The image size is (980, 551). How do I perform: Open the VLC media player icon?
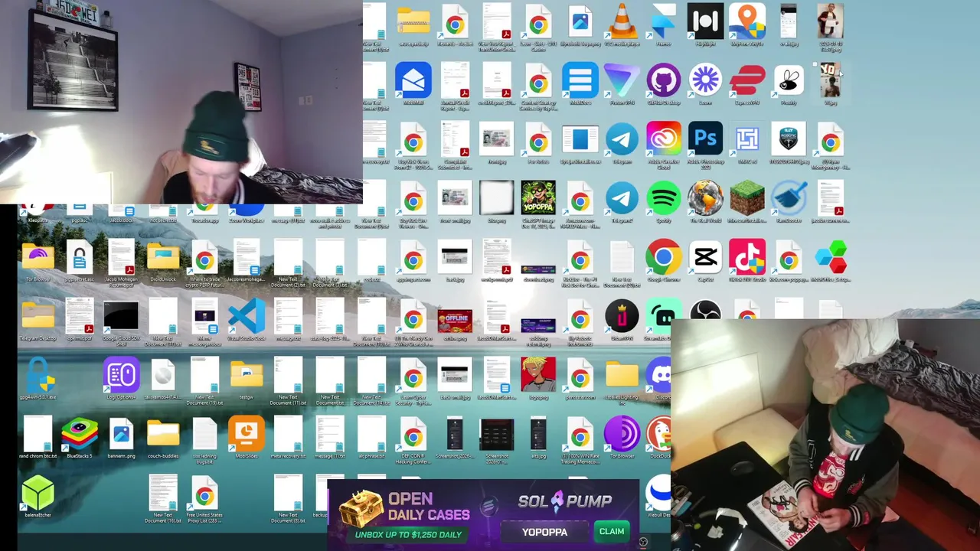(x=622, y=21)
